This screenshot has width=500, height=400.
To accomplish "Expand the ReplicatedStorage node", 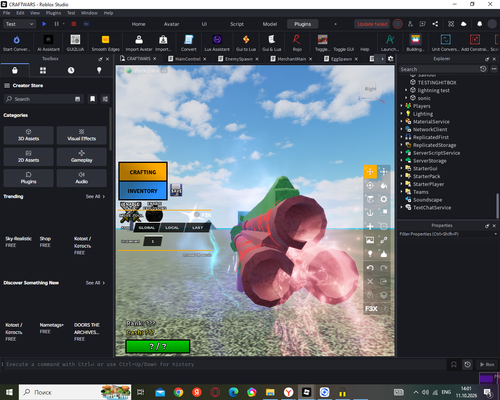I will [x=402, y=145].
